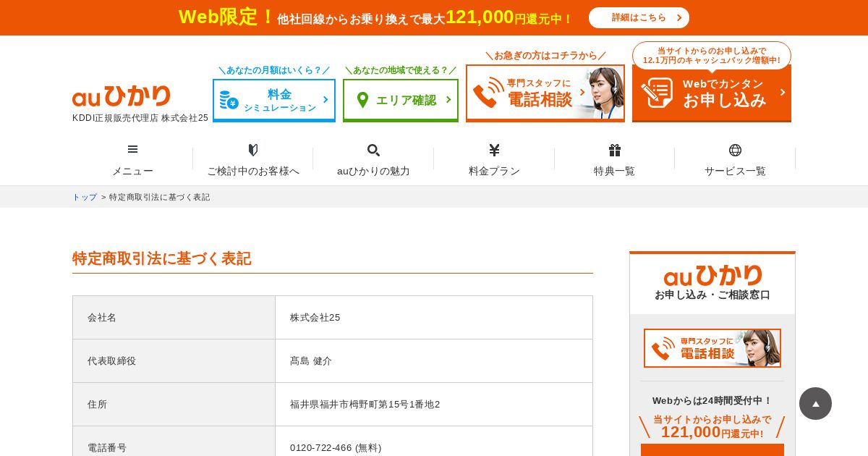Click the gift icon above 特典一覧
868x456 pixels.
coord(615,150)
